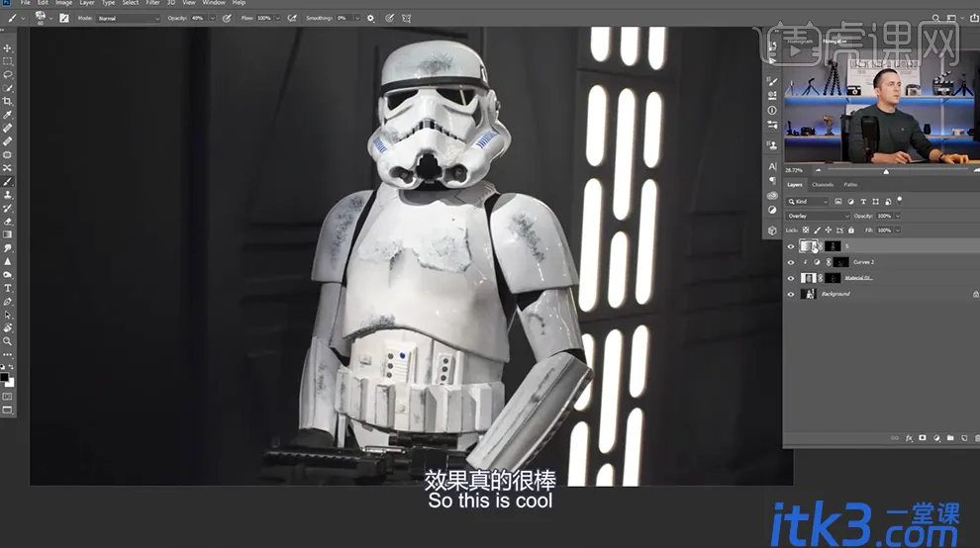Open the Kind filter dropdown

pyautogui.click(x=808, y=202)
